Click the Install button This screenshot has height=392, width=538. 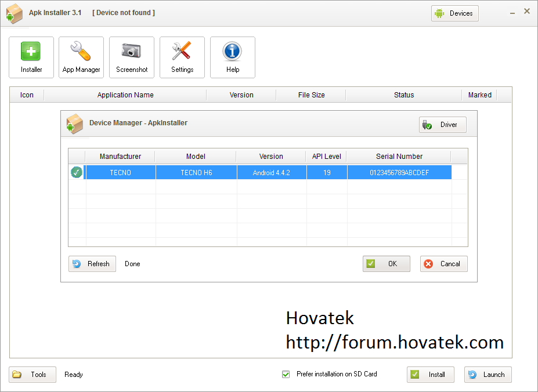pyautogui.click(x=430, y=375)
